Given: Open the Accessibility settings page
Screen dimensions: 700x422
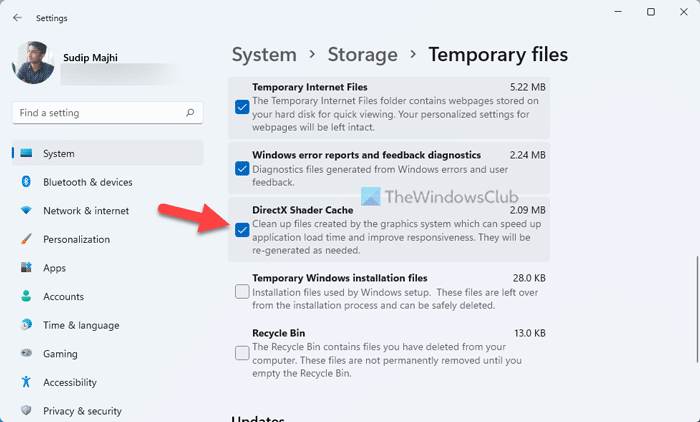Looking at the screenshot, I should (71, 382).
